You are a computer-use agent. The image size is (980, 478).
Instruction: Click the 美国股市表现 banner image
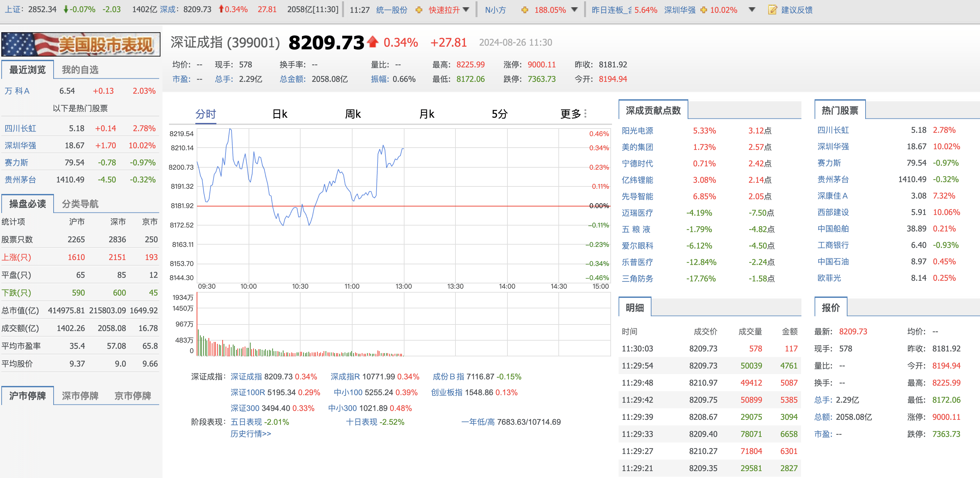point(81,44)
